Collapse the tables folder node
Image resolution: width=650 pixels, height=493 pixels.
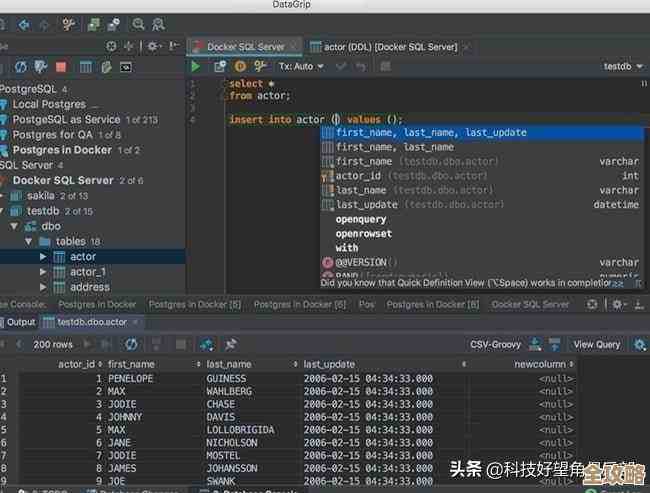(29, 241)
